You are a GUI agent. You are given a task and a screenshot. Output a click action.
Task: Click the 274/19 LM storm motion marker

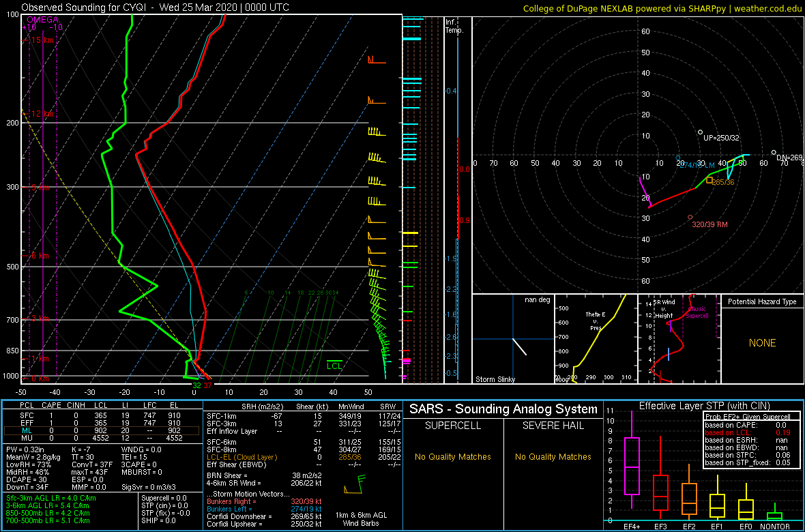point(696,164)
